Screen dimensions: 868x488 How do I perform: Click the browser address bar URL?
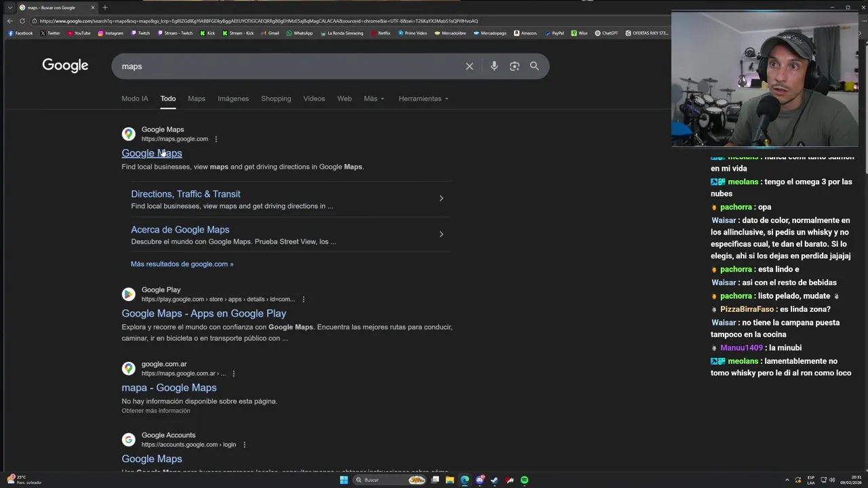click(259, 21)
